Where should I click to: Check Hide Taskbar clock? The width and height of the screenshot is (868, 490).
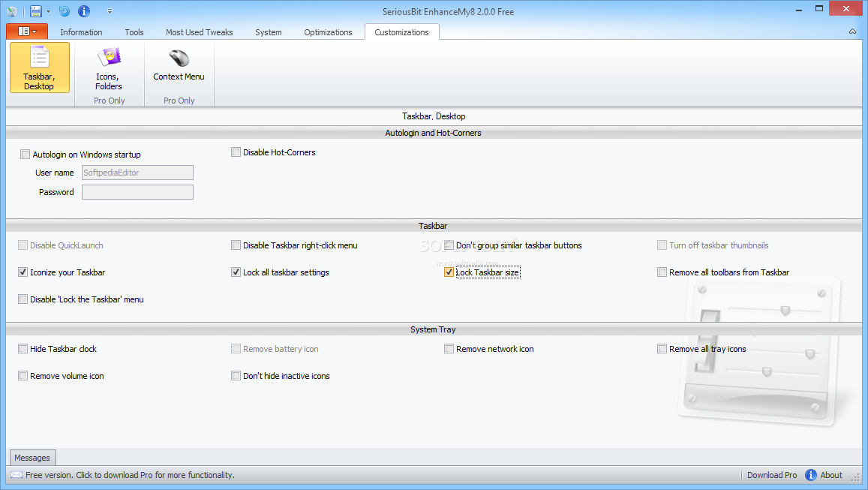(23, 349)
